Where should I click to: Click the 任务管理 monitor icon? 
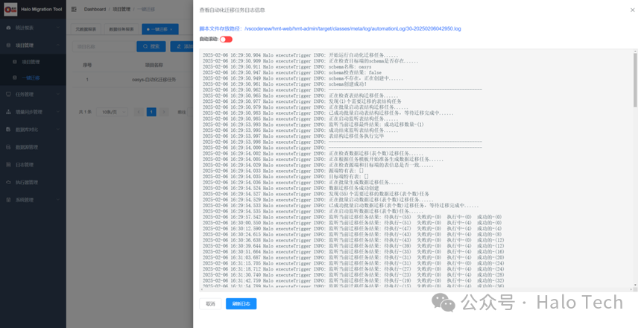[8, 94]
